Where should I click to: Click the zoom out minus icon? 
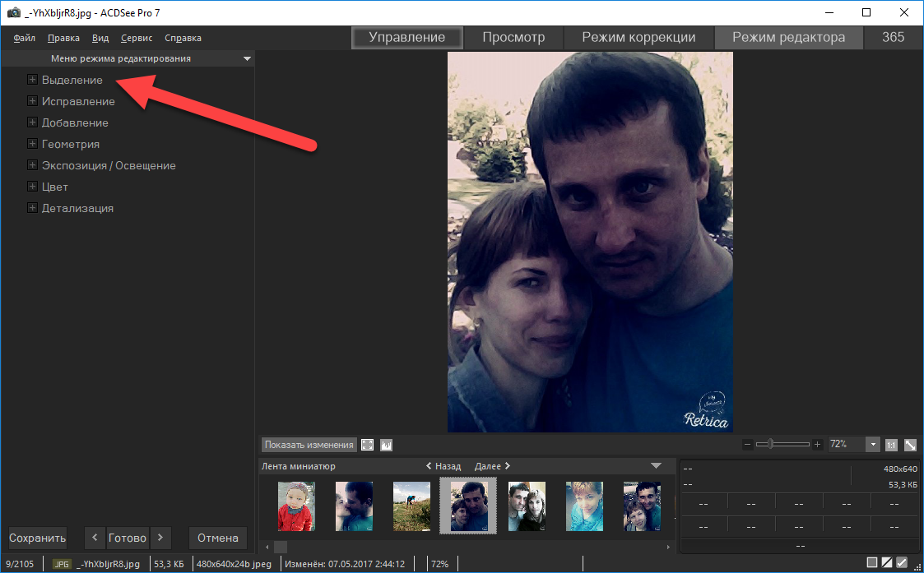[747, 445]
